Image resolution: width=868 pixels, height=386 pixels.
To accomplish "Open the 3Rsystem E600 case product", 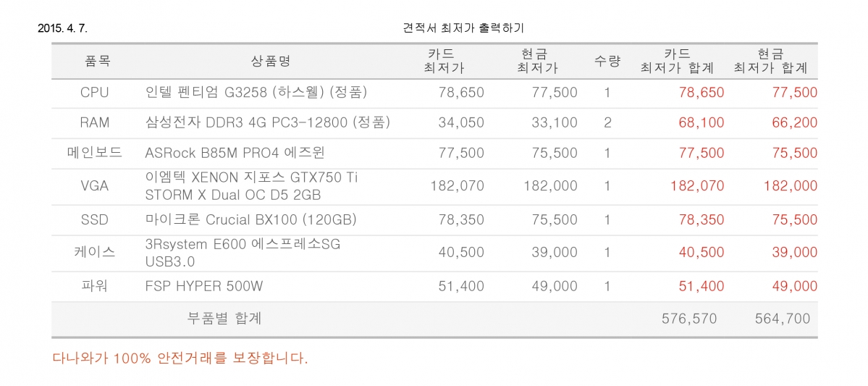I will pyautogui.click(x=243, y=253).
